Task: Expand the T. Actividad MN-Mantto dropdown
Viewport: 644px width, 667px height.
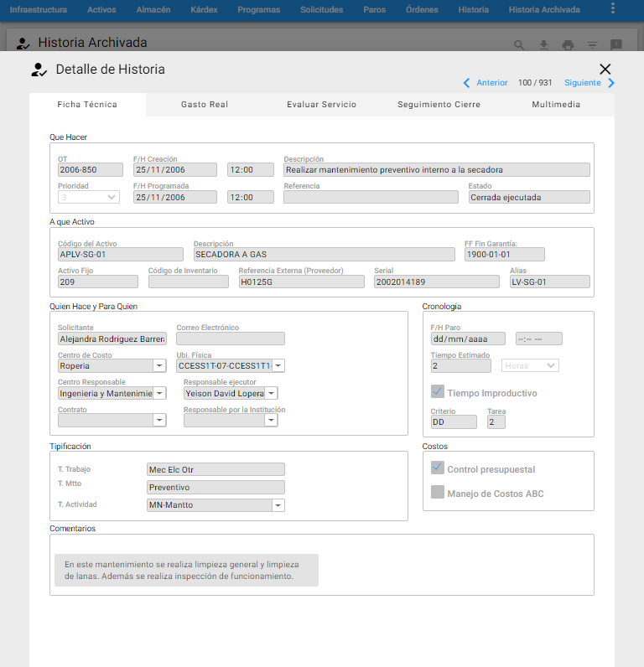Action: [278, 505]
